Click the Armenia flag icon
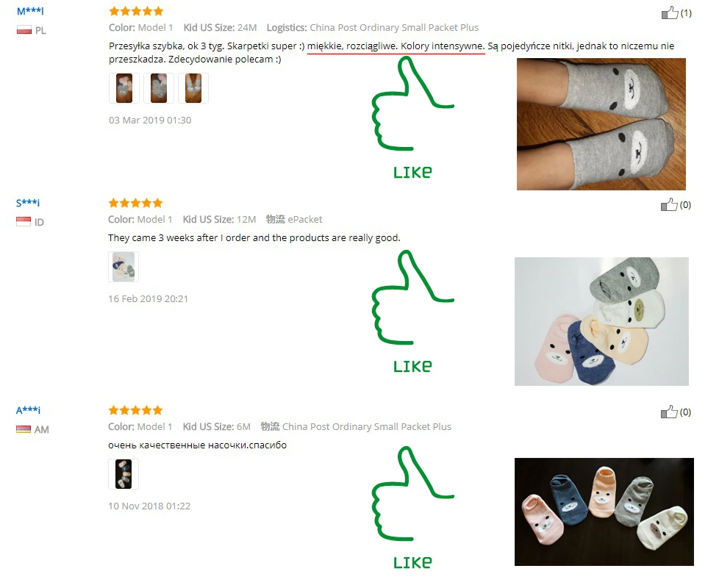This screenshot has width=708, height=588. [x=24, y=429]
